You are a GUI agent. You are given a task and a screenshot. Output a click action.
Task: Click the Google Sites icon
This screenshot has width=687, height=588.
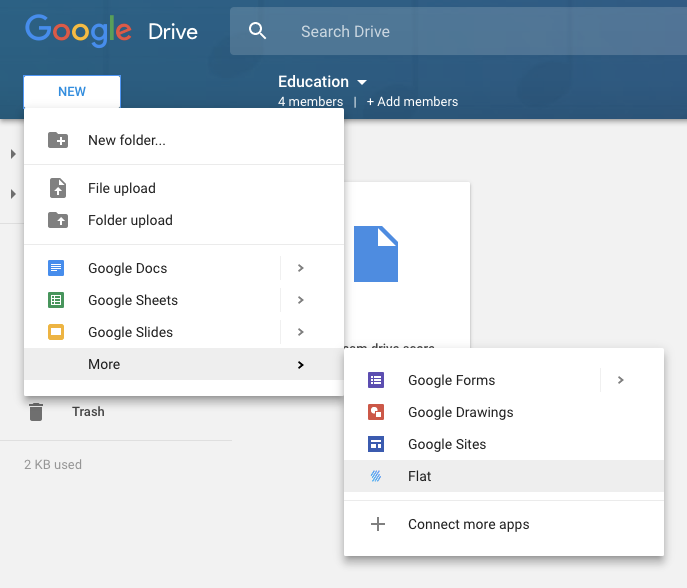click(376, 444)
